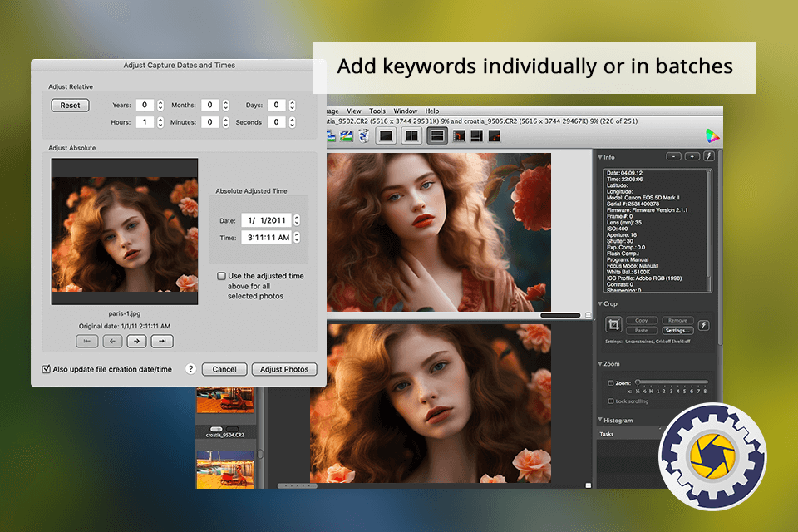
Task: Go to previous photo arrow button
Action: coord(112,341)
